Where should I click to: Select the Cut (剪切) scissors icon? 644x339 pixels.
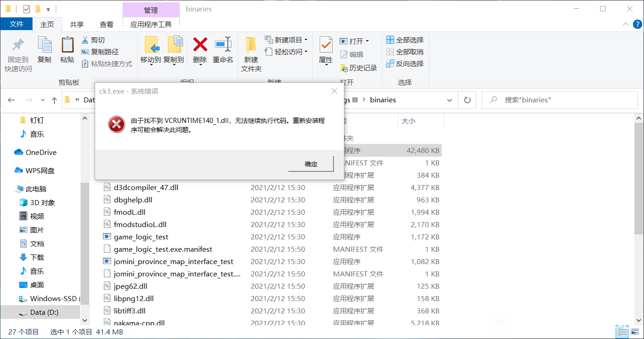point(85,40)
